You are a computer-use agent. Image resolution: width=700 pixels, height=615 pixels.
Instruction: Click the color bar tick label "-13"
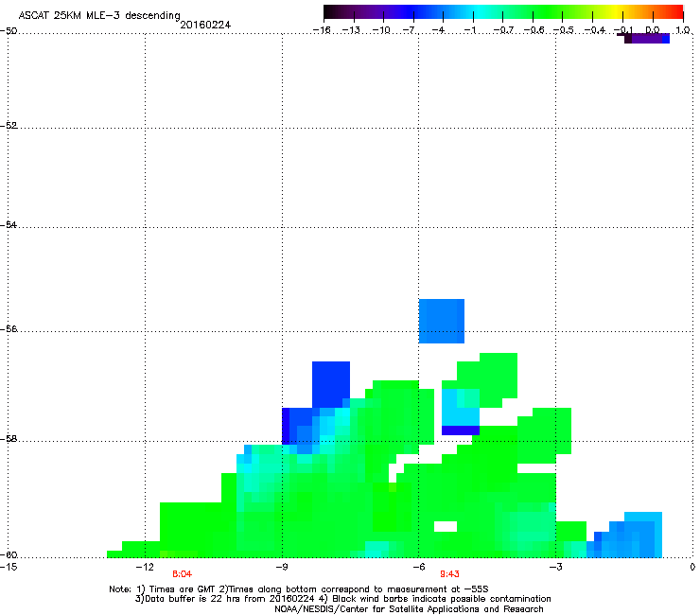point(351,30)
